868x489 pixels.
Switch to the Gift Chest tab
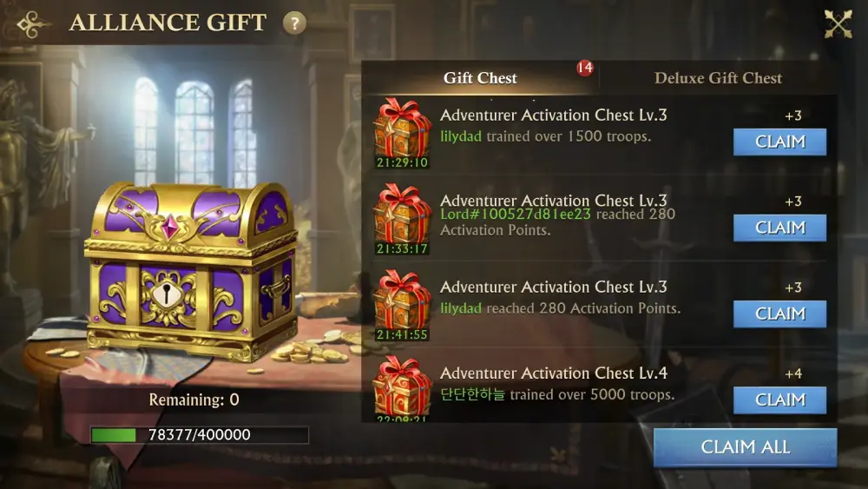(480, 78)
